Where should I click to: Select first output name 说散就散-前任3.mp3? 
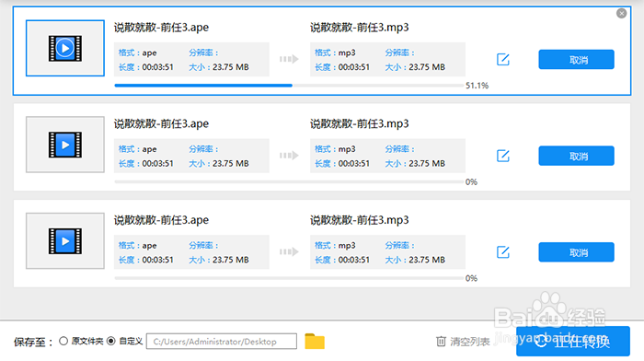(x=360, y=28)
